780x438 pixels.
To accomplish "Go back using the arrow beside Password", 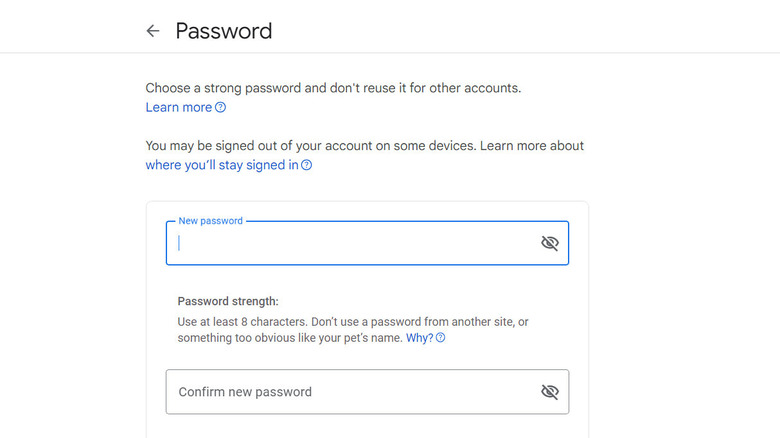I will [x=153, y=31].
